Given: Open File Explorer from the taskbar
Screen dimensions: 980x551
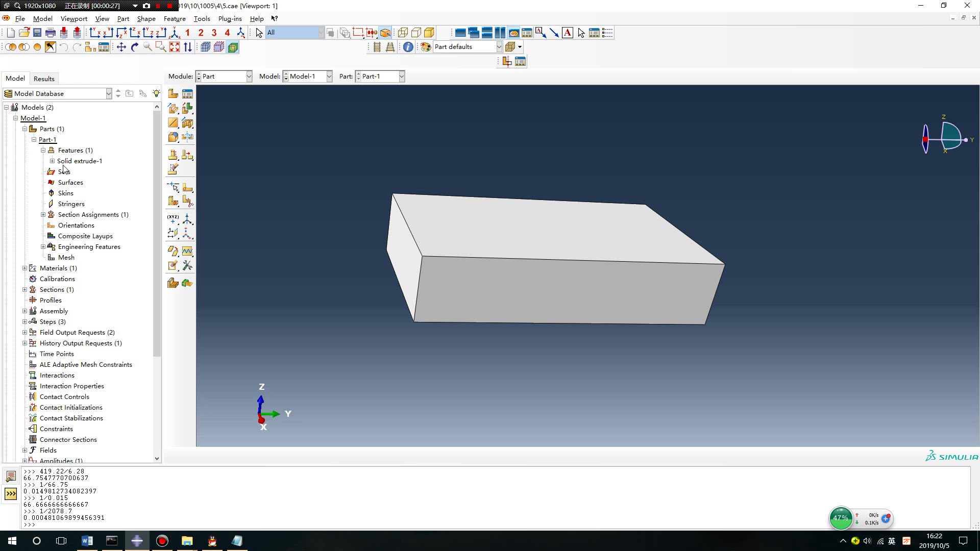Looking at the screenshot, I should [x=187, y=541].
